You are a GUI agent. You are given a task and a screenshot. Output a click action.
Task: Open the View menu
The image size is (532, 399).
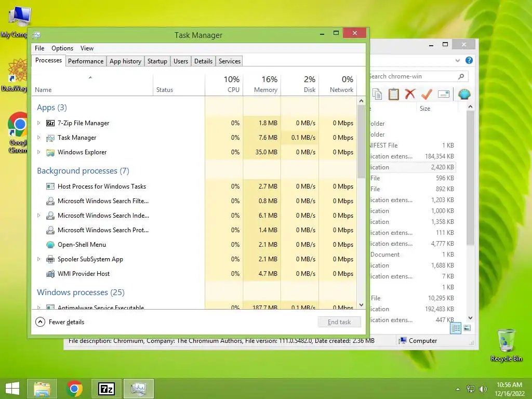(87, 48)
